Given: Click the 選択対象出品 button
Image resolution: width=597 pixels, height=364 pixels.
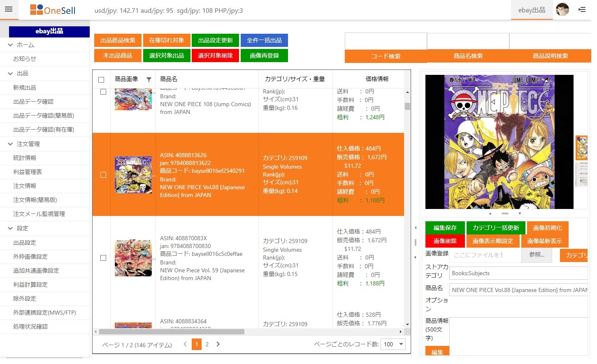Looking at the screenshot, I should pos(167,56).
